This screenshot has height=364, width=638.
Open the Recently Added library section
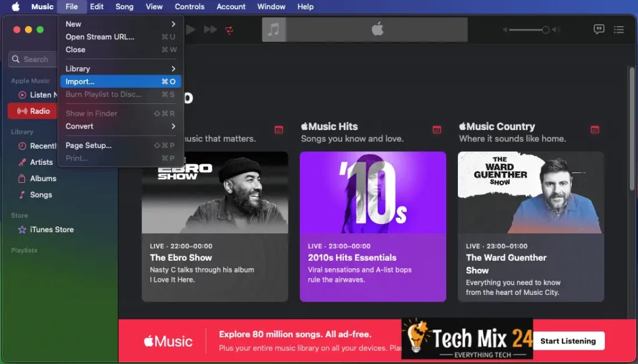[x=37, y=146]
